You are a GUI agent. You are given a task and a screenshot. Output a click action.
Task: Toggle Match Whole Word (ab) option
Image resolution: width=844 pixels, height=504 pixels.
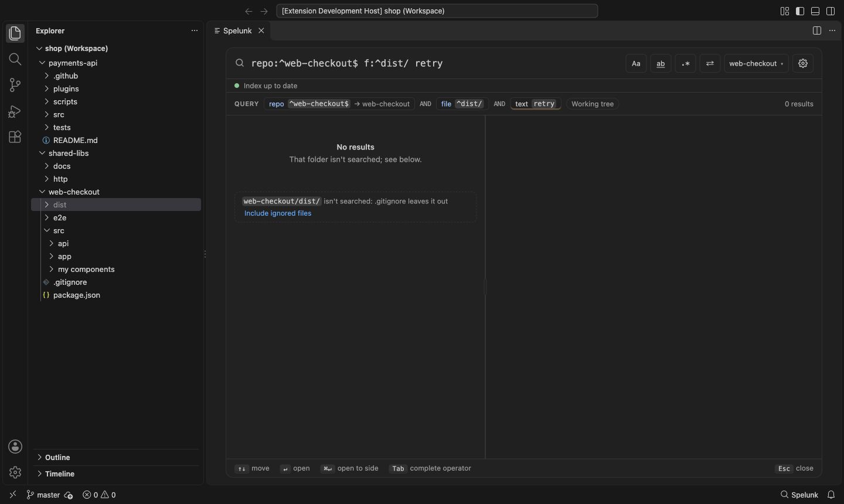pos(661,63)
